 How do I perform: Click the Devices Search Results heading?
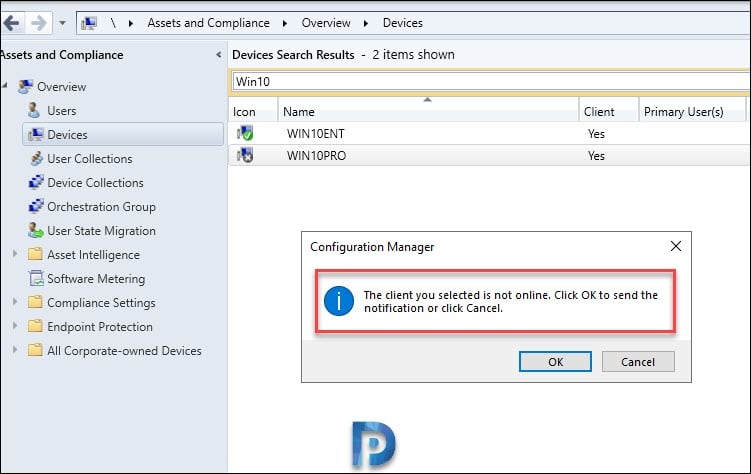click(x=293, y=55)
